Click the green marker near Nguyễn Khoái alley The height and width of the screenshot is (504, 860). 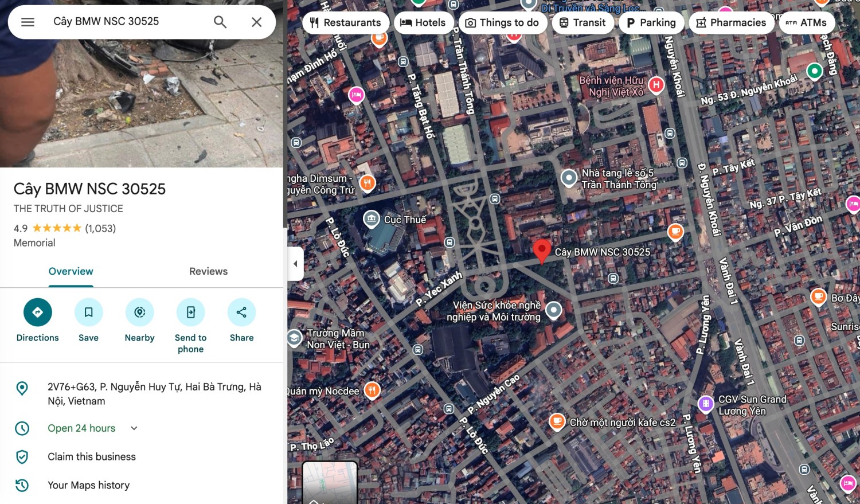[815, 71]
